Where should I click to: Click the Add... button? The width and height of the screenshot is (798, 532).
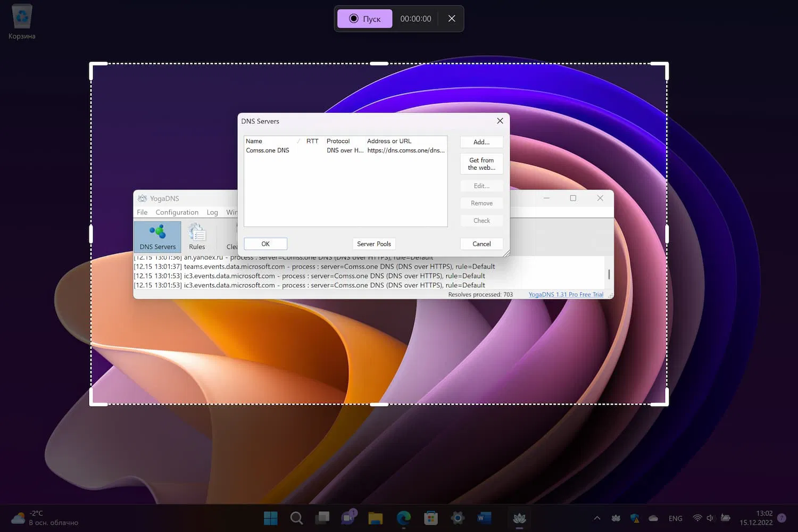click(x=481, y=142)
